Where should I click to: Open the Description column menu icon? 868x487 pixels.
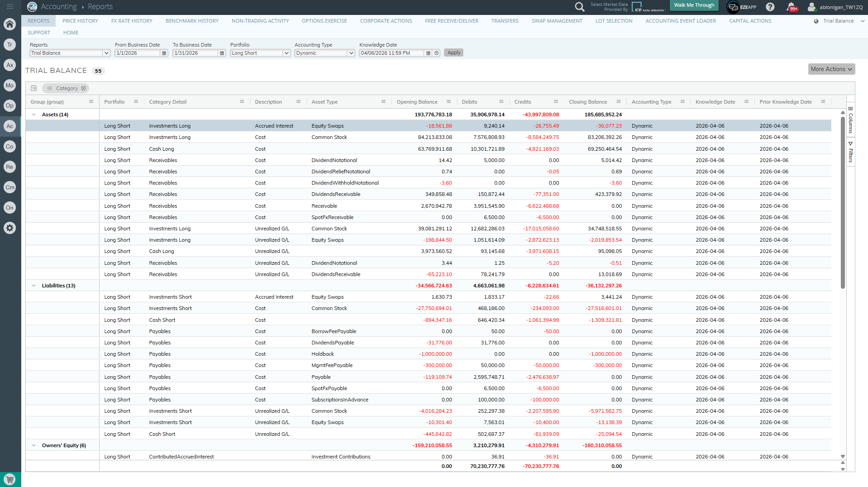coord(298,102)
